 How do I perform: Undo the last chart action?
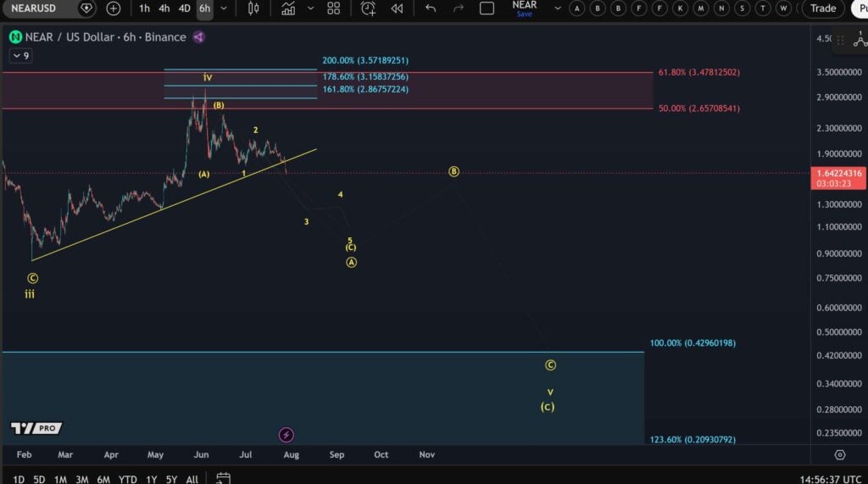[x=430, y=8]
